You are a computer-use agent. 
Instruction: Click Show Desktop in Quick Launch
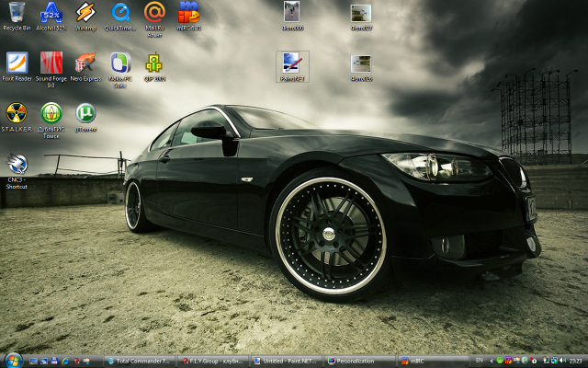tap(34, 362)
